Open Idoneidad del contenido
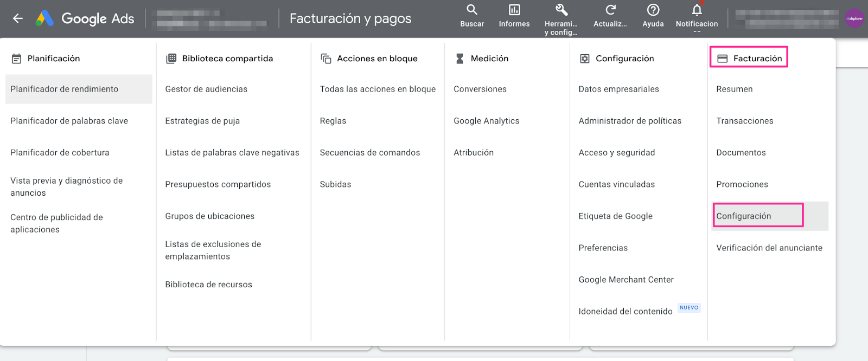 (626, 311)
